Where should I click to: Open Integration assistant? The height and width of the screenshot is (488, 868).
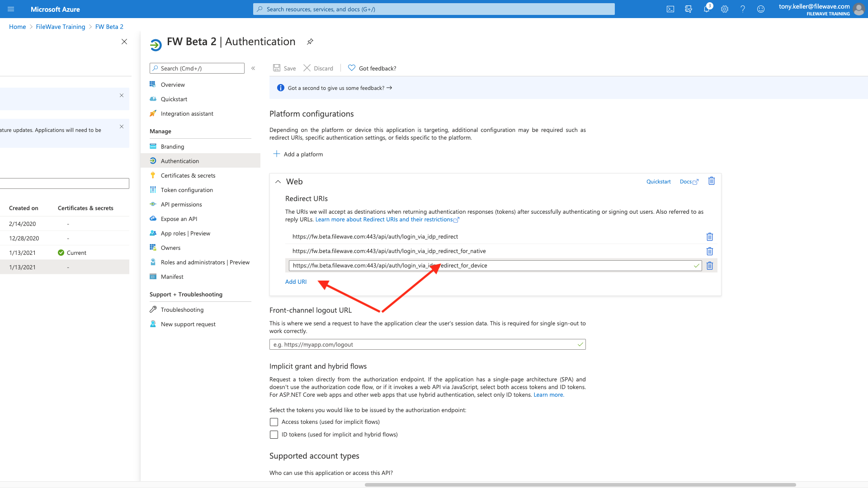point(187,113)
